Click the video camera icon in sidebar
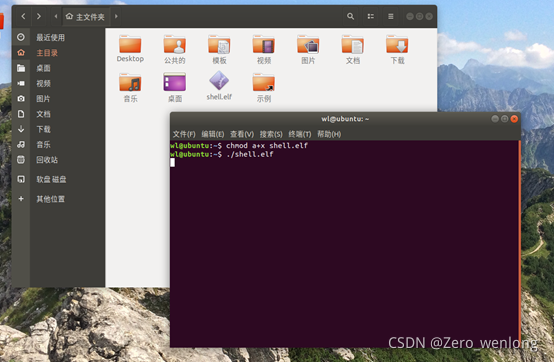The height and width of the screenshot is (362, 554). click(x=21, y=83)
